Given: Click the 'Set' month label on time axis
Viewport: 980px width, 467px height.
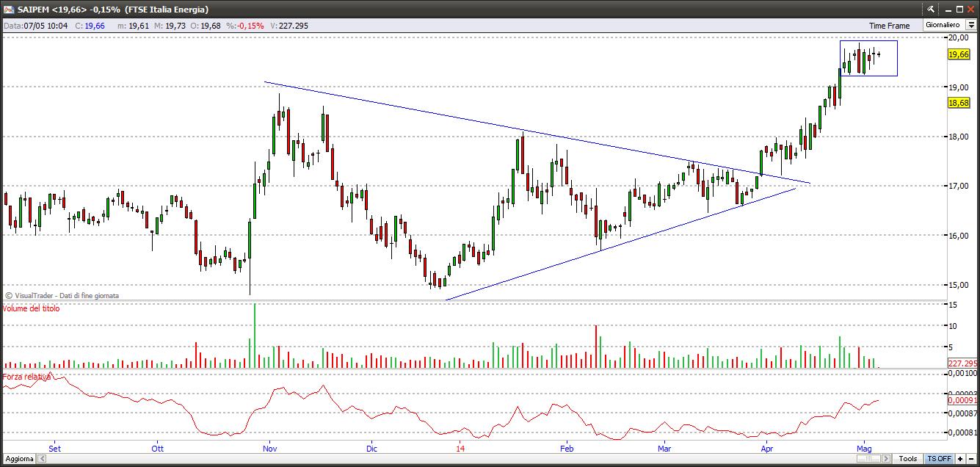Looking at the screenshot, I should (x=54, y=447).
